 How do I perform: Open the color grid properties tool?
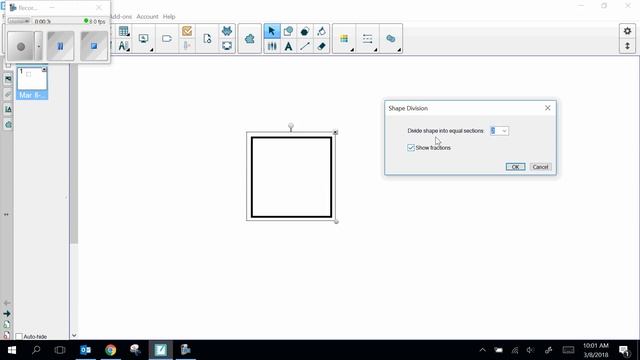click(x=344, y=39)
